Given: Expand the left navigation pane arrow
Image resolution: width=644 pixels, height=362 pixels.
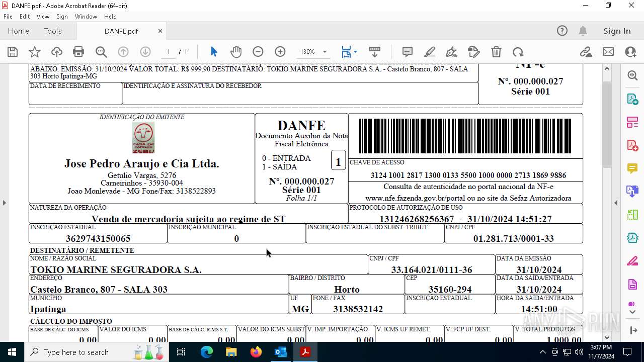Looking at the screenshot, I should coord(5,203).
